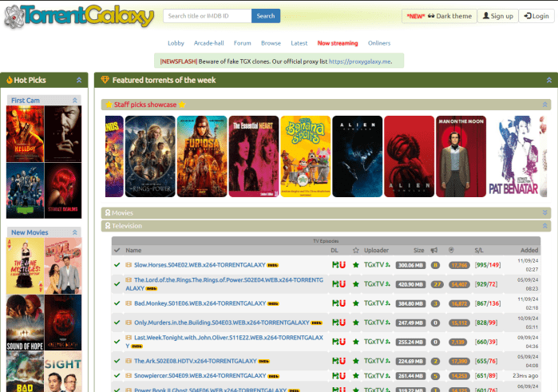The width and height of the screenshot is (558, 392).
Task: Toggle the bookmark star for The.Lord.of.the.Rings torrent
Action: coord(356,283)
